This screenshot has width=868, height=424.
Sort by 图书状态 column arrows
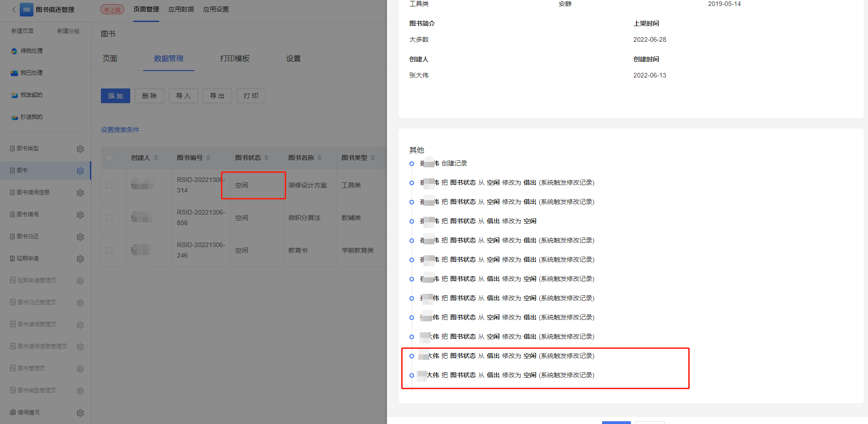click(x=266, y=158)
